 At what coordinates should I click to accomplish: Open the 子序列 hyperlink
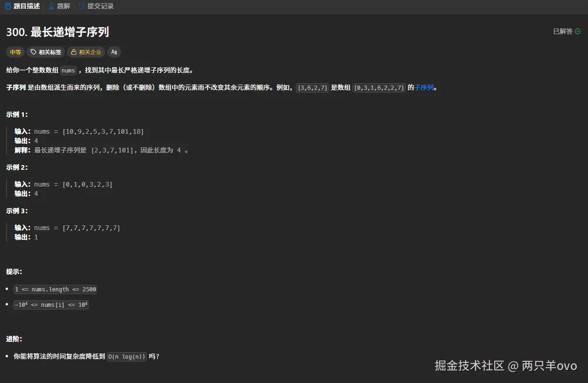[424, 87]
